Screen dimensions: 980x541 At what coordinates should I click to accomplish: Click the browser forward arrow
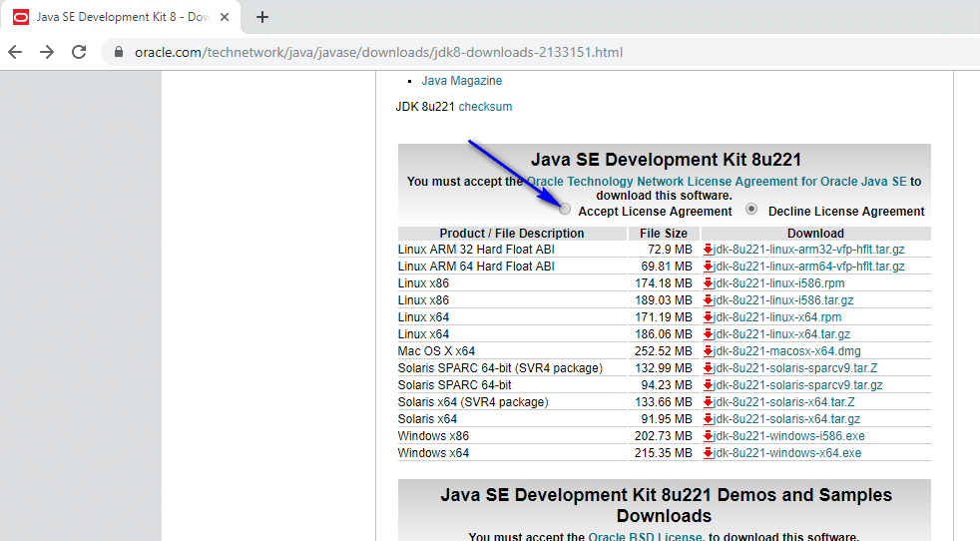point(47,52)
